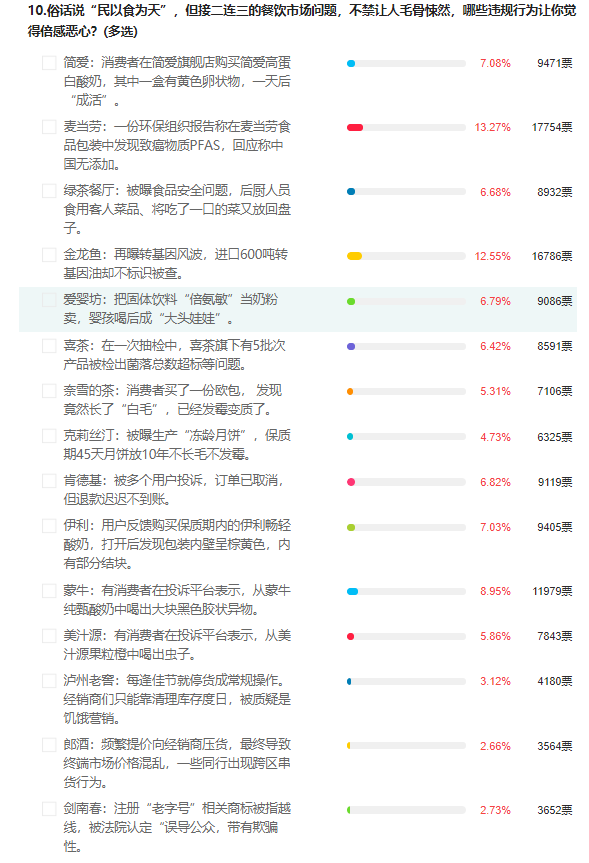The image size is (589, 863).
Task: Click the 17754票 vote count
Action: [552, 127]
